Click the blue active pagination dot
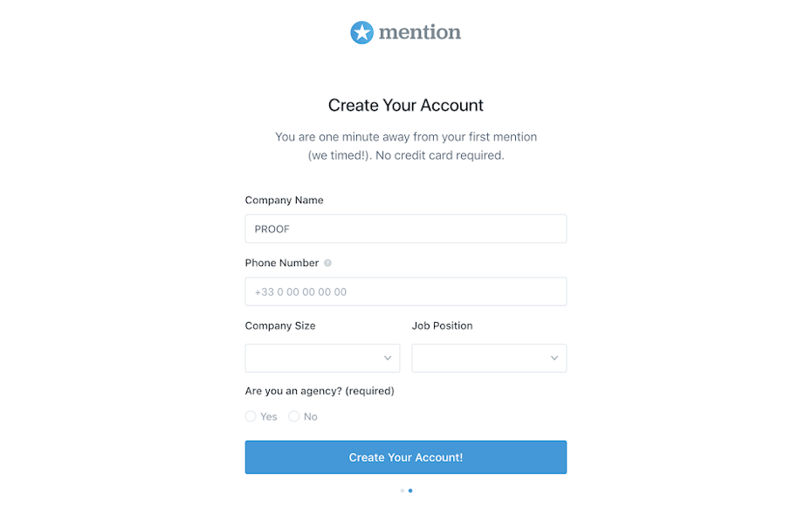This screenshot has height=513, width=812. click(x=410, y=490)
